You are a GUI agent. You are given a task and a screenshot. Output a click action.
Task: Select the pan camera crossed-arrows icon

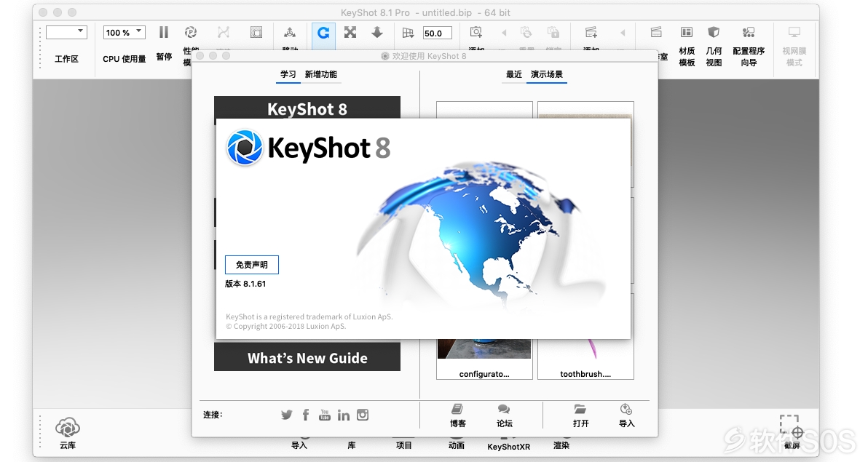(x=350, y=33)
